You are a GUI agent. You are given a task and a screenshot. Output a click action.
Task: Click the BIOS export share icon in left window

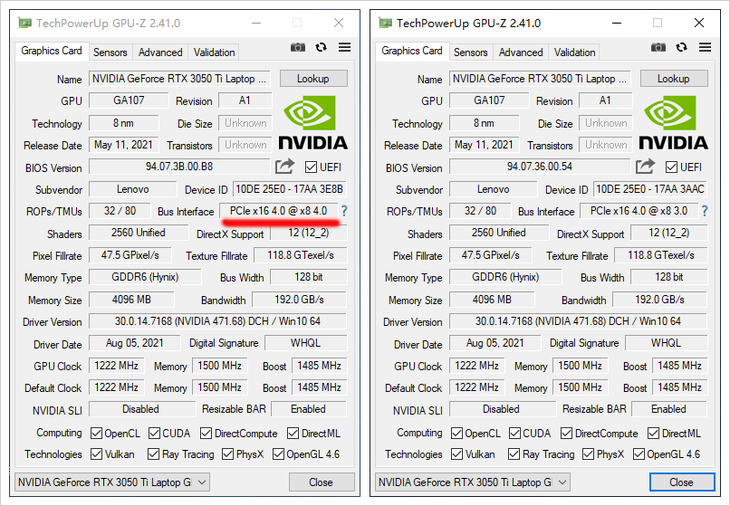pyautogui.click(x=284, y=166)
